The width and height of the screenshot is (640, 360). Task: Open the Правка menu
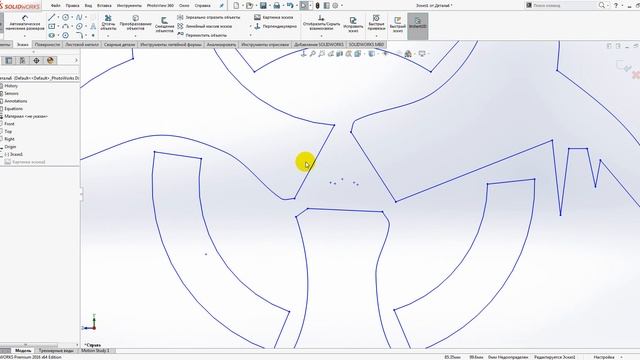(x=72, y=6)
